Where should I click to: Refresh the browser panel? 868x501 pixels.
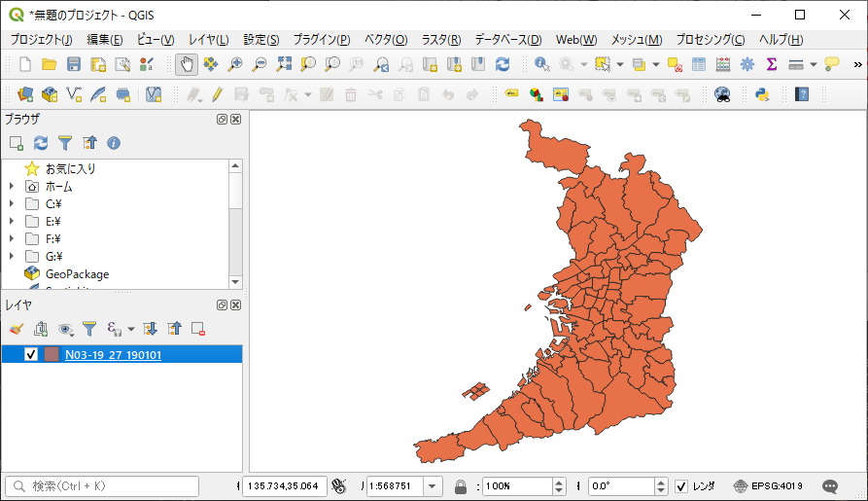coord(41,143)
